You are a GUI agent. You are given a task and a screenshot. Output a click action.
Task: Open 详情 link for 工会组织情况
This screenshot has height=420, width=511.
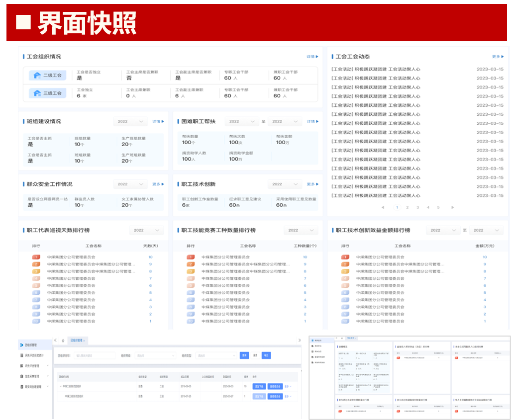click(312, 57)
